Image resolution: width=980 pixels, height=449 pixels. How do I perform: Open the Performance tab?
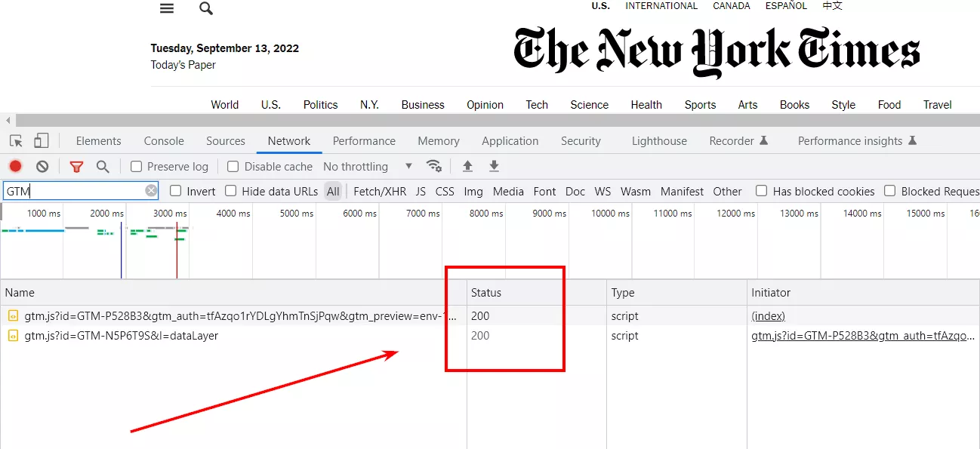(x=364, y=141)
